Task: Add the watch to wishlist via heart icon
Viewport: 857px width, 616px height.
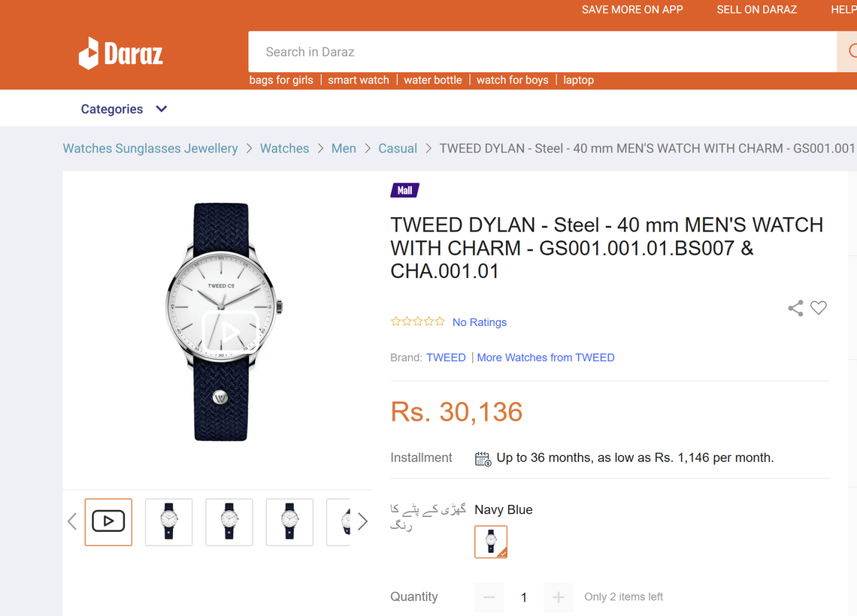Action: [819, 308]
